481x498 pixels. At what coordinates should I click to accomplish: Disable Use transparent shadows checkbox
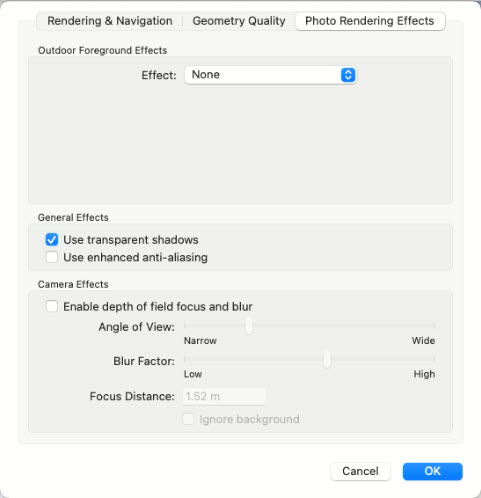(52, 240)
